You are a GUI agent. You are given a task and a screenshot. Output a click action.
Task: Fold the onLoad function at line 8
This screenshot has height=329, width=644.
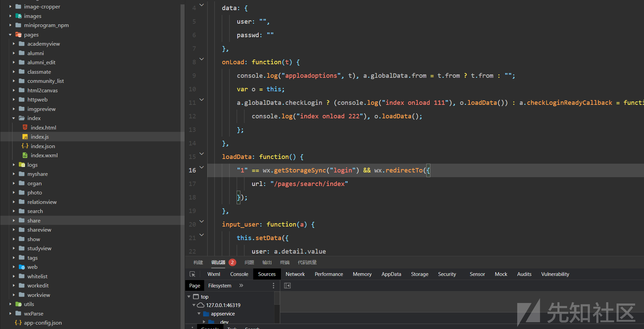click(x=202, y=59)
